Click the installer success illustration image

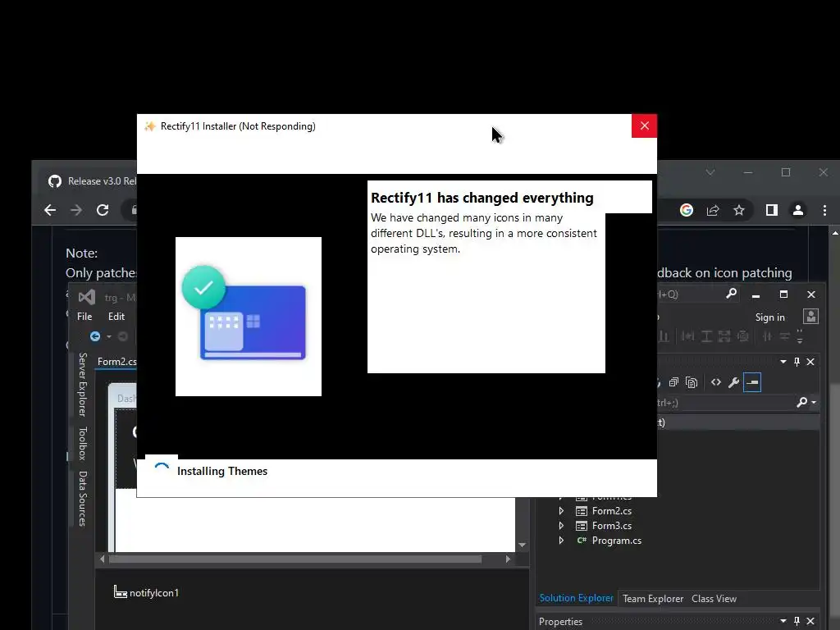coord(249,317)
